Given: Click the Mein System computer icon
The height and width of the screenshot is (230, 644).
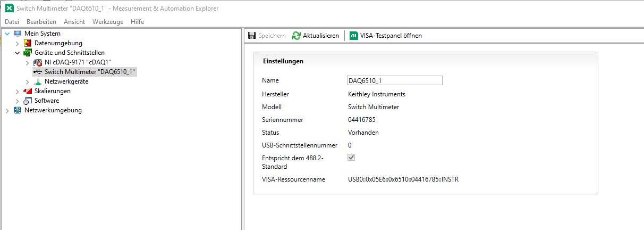Looking at the screenshot, I should (x=18, y=34).
